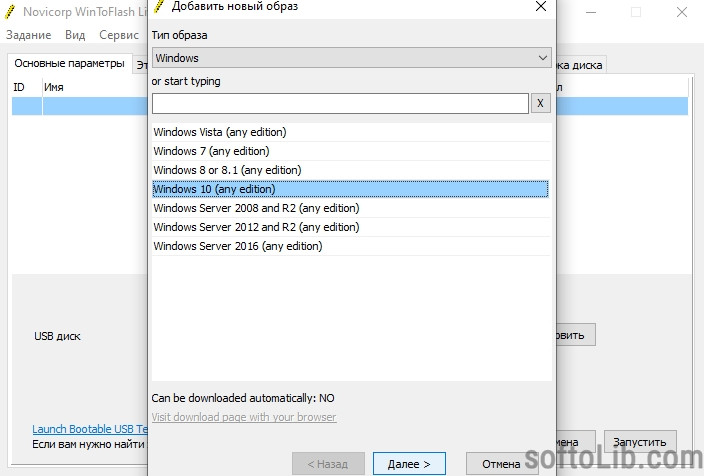Open the Задание menu in main window
The image size is (704, 476).
[28, 35]
